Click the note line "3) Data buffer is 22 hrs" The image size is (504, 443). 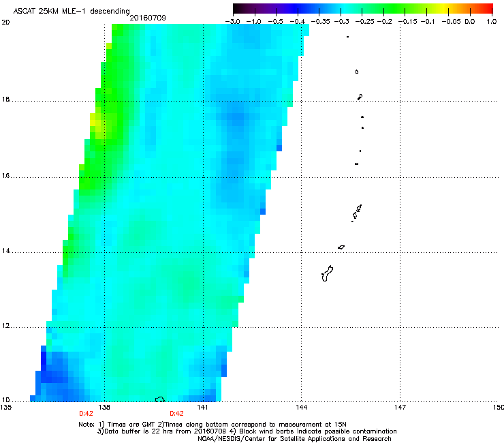pos(247,431)
